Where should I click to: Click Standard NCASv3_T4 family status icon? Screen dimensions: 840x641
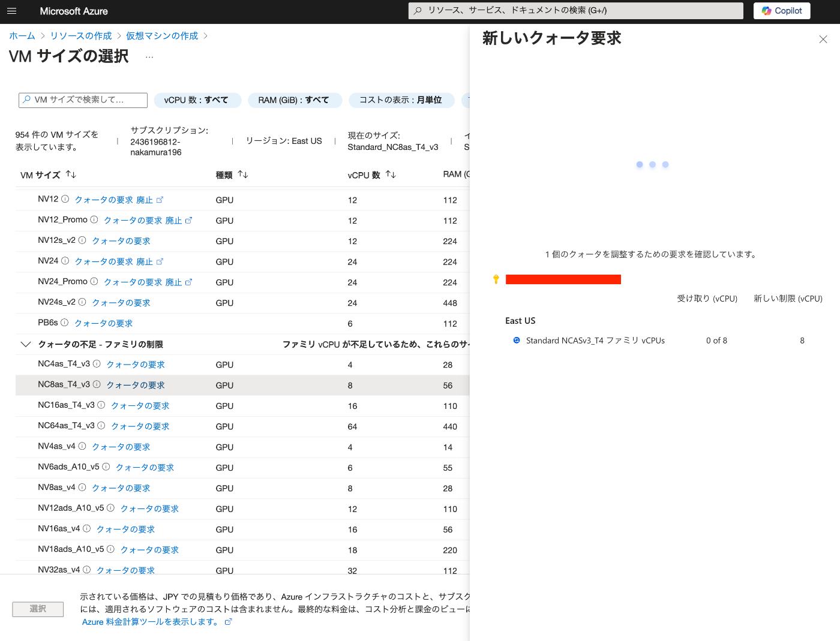[517, 340]
